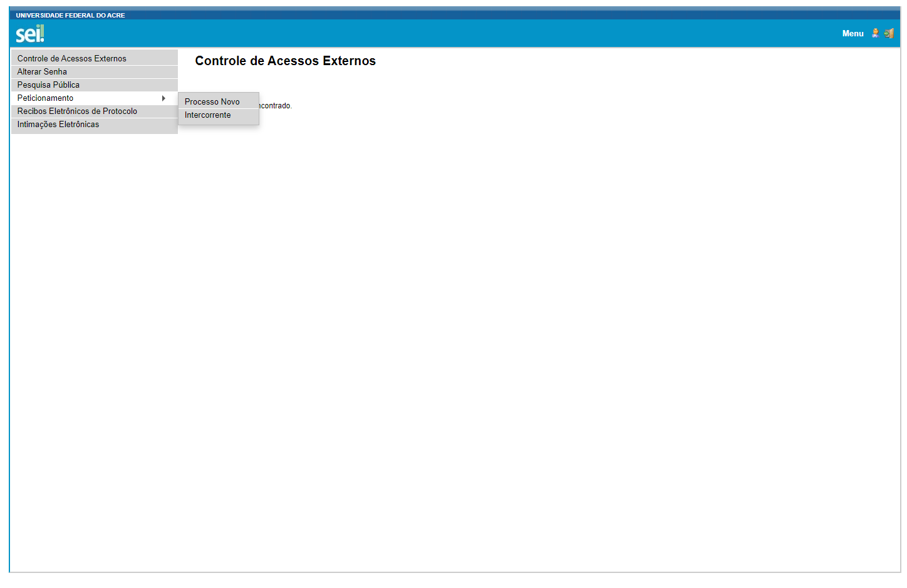The width and height of the screenshot is (907, 588).
Task: Navigate to Pesquisa Pública
Action: tap(48, 85)
